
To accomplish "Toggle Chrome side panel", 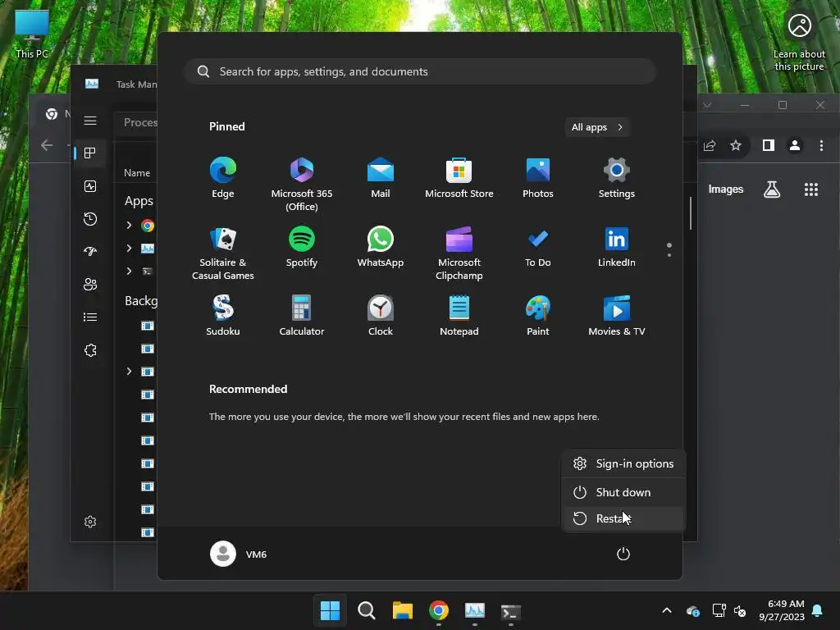I will pos(768,145).
